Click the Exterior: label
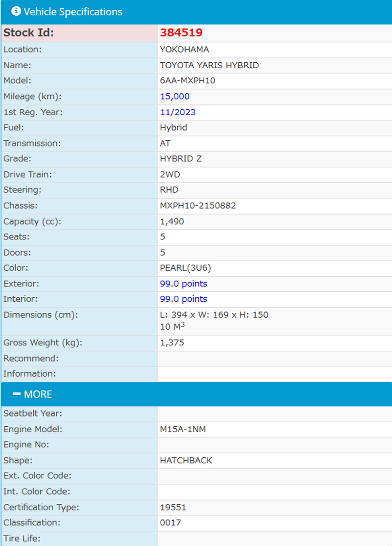 coord(21,284)
